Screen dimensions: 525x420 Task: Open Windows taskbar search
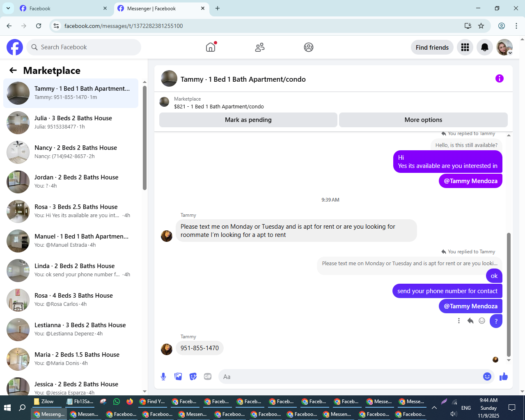(23, 408)
